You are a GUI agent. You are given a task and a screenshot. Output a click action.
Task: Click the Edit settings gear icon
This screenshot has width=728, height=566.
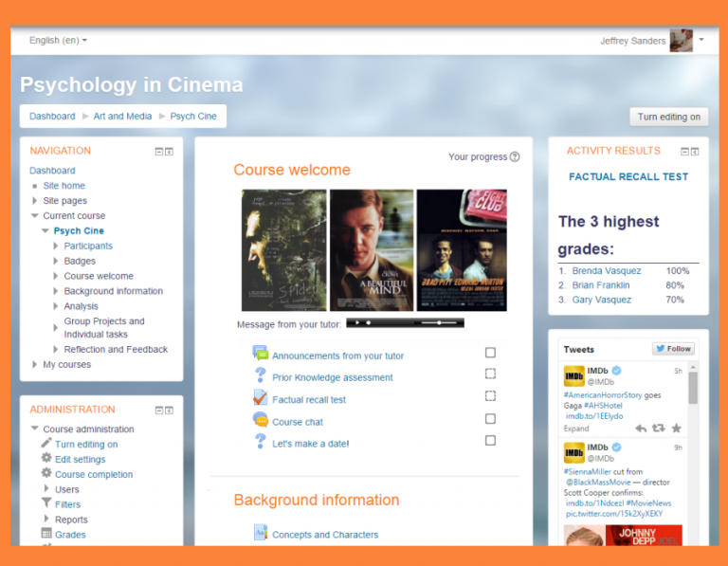(x=46, y=459)
